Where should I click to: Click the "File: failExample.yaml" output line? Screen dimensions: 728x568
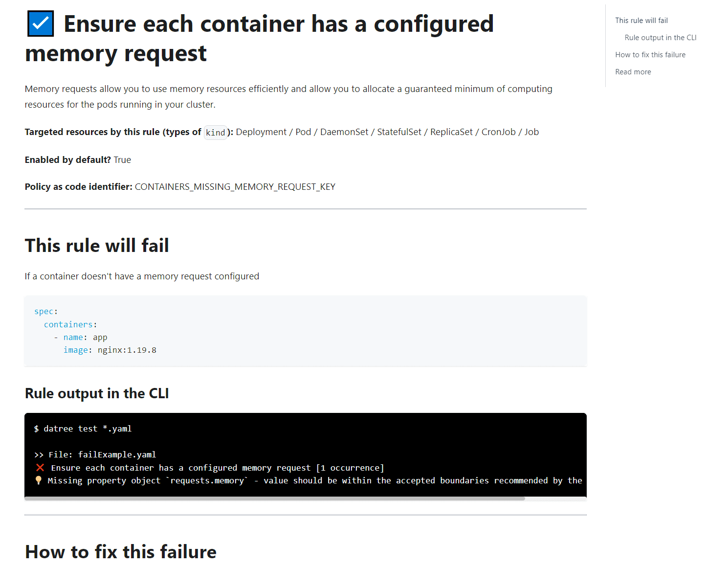[102, 454]
